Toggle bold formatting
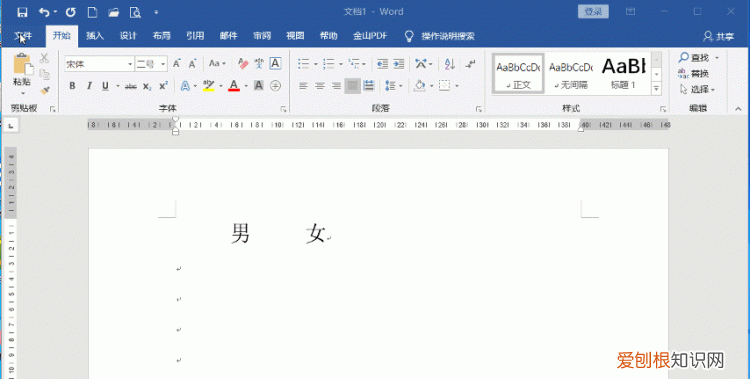This screenshot has width=750, height=379. pyautogui.click(x=72, y=86)
